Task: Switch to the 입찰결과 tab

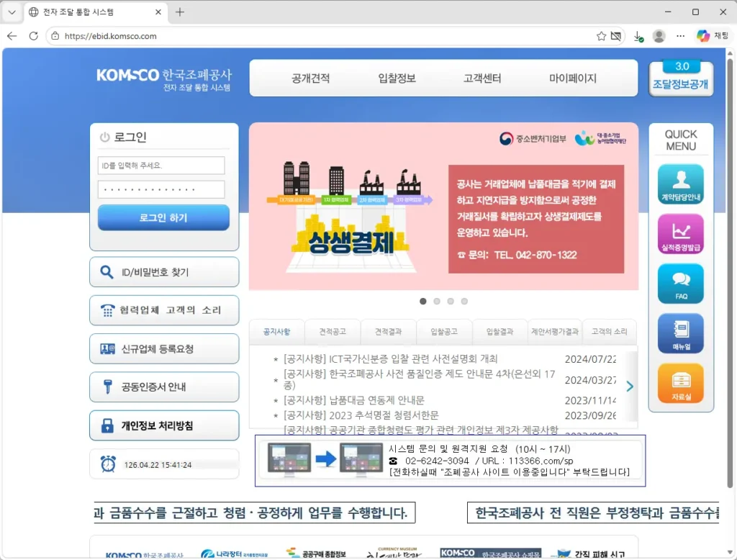Action: (499, 332)
